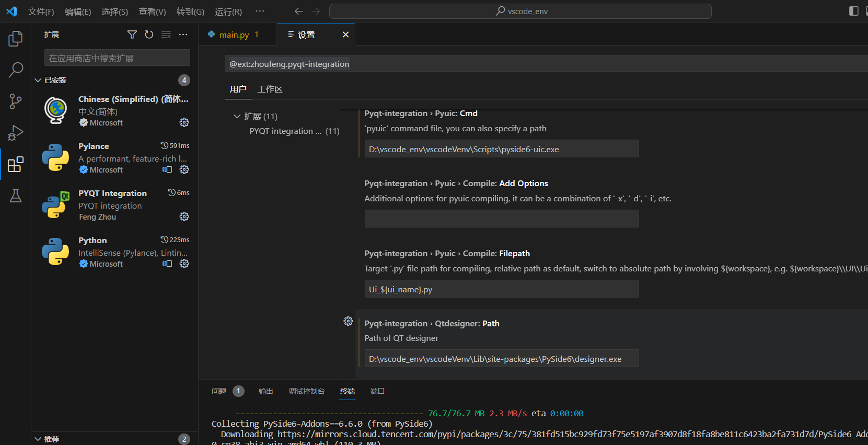This screenshot has width=868, height=445.
Task: Click the Pyuic Compile Add Options field
Action: point(502,219)
